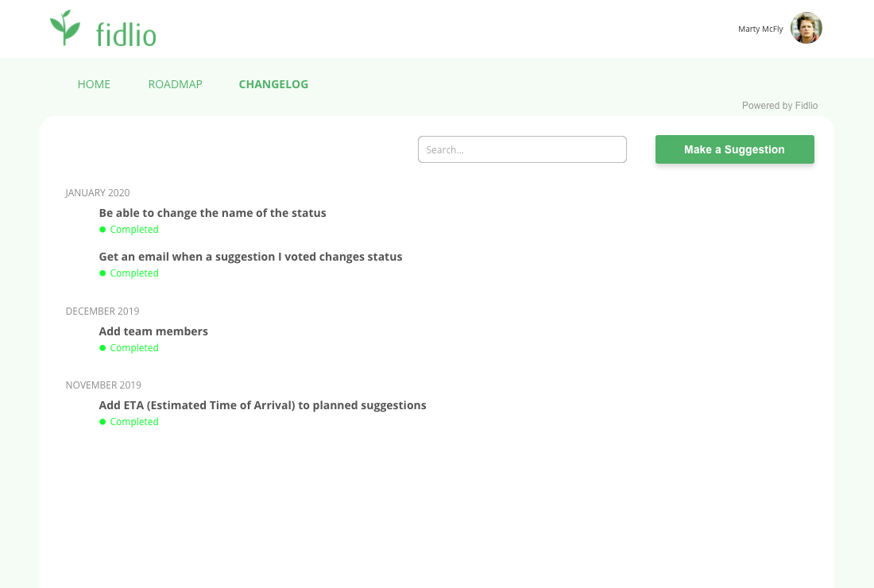Click the DECEMBER 2019 section heading
Image resolution: width=874 pixels, height=588 pixels.
click(102, 311)
